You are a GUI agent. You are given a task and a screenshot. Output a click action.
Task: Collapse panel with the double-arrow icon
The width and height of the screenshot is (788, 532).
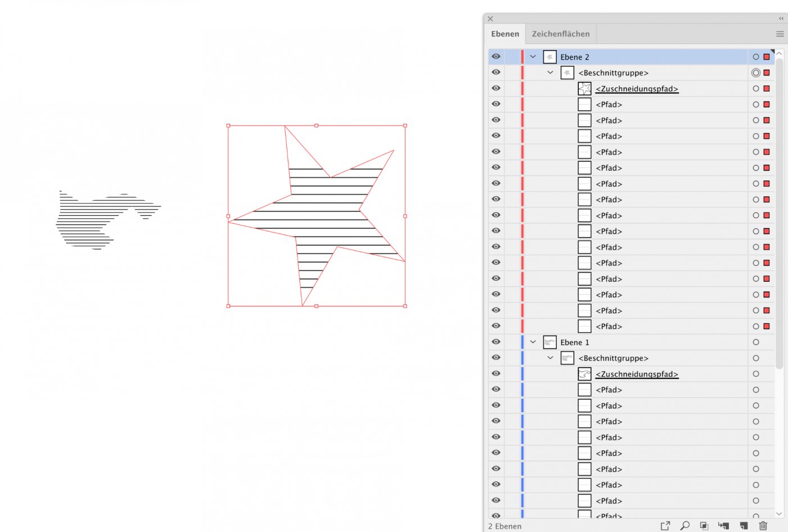(781, 19)
